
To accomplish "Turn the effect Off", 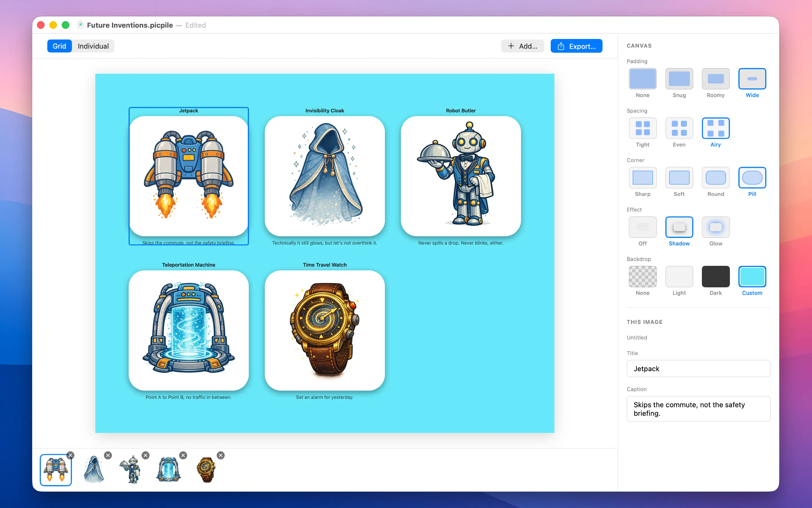I will click(642, 227).
